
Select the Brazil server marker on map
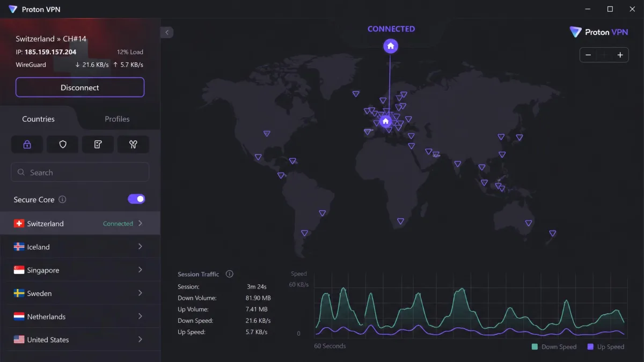[x=323, y=213]
